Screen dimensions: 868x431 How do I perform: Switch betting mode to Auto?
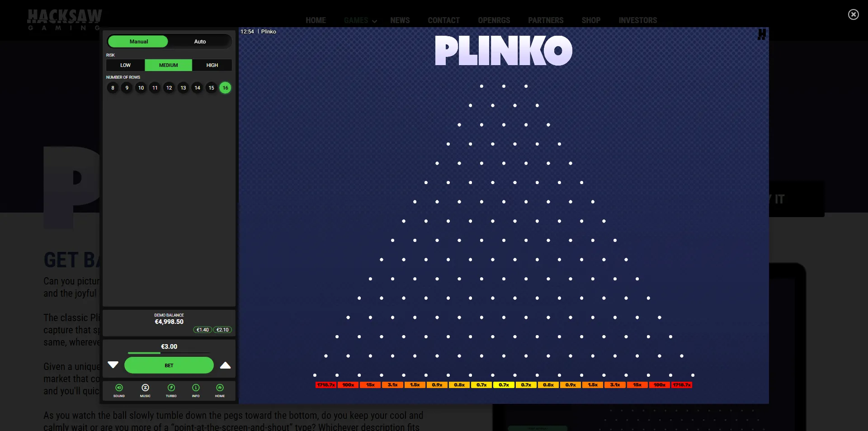pyautogui.click(x=200, y=41)
